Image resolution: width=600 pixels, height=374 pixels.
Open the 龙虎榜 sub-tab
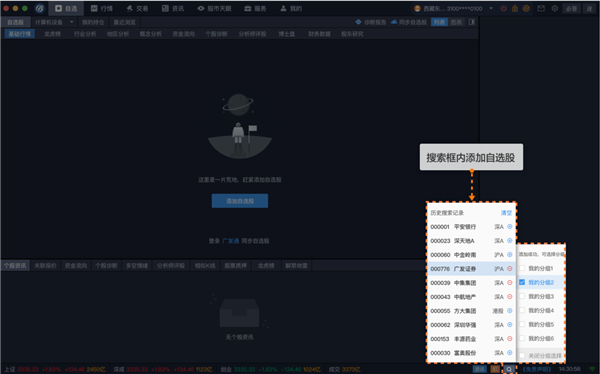52,34
